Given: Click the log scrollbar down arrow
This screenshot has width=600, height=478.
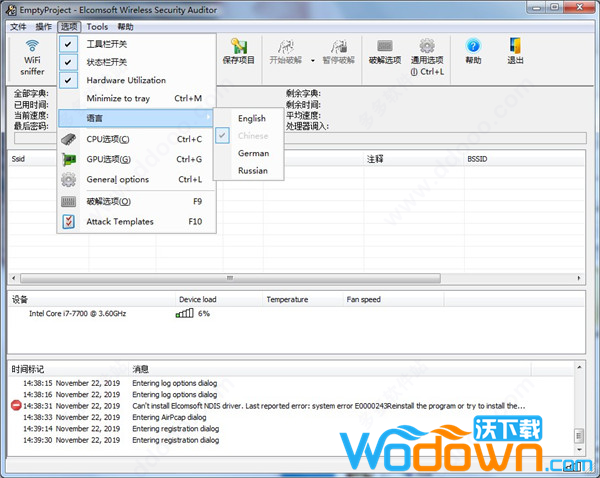Looking at the screenshot, I should pyautogui.click(x=579, y=449).
